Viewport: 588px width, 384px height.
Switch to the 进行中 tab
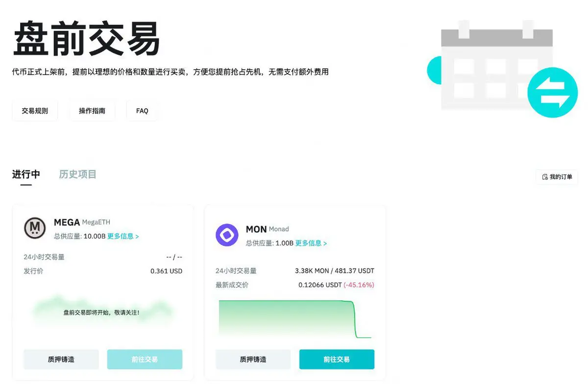(x=26, y=174)
